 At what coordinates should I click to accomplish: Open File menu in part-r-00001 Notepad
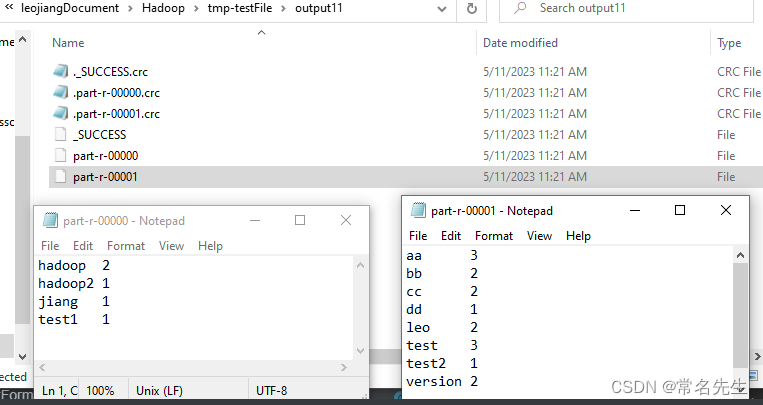click(x=418, y=236)
